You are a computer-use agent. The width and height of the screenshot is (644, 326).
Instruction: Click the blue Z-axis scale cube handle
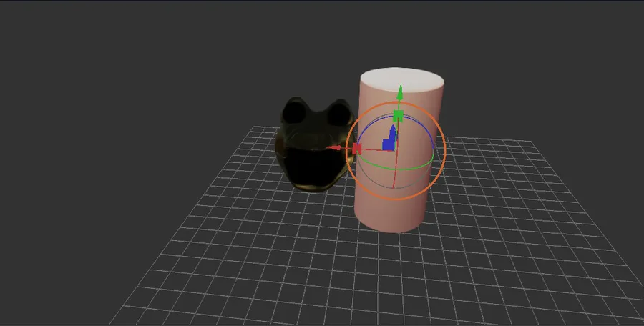(x=388, y=144)
